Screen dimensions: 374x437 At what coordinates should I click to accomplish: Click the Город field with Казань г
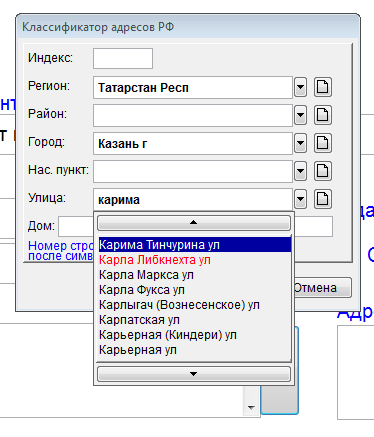(193, 143)
